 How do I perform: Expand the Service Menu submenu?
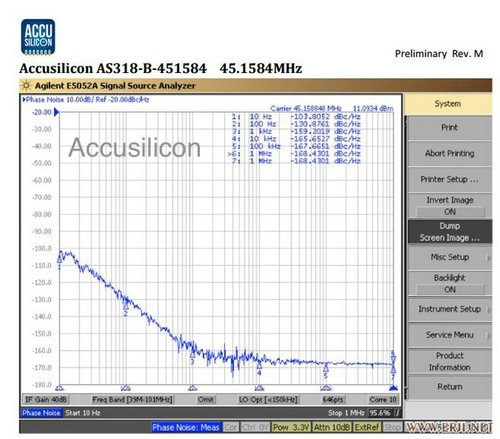point(449,335)
